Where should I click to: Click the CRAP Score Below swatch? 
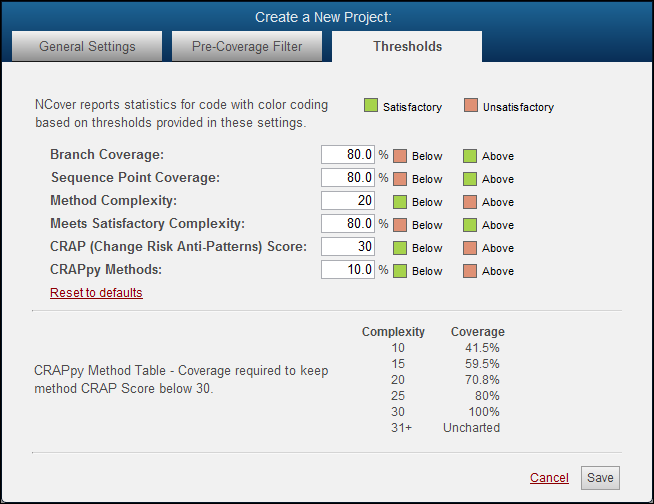tap(400, 248)
